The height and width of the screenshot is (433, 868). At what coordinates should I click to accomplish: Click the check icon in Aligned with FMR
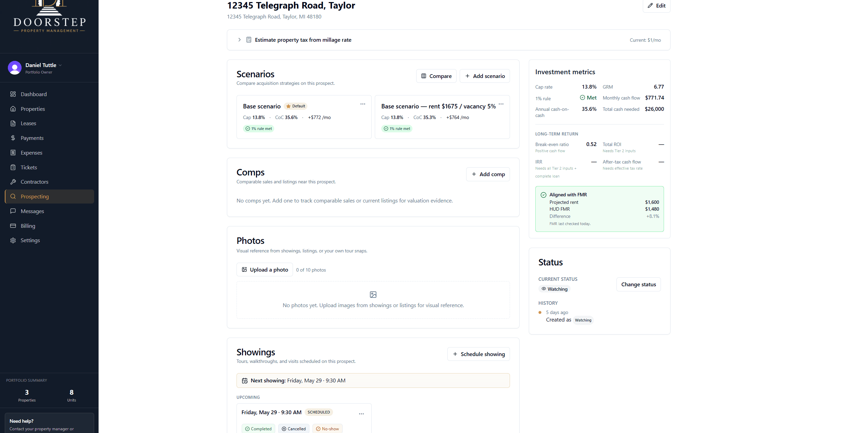point(543,195)
